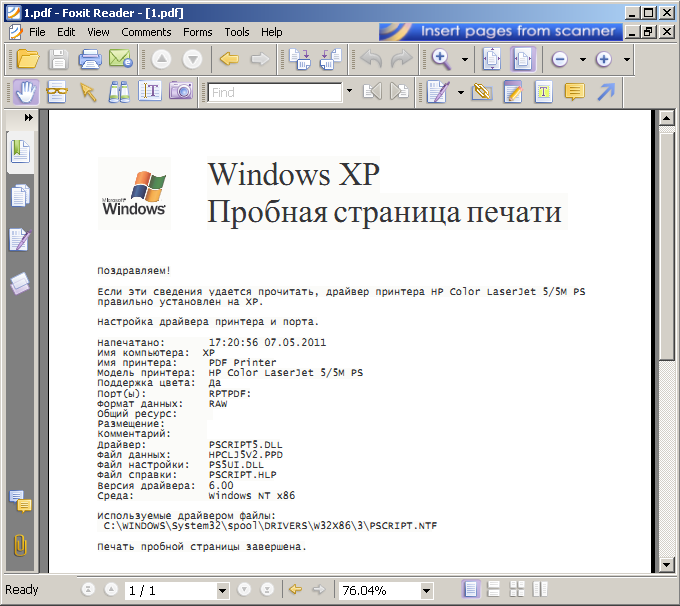680x606 pixels.
Task: Click the yellow Previous View arrow in toolbar
Action: (229, 59)
